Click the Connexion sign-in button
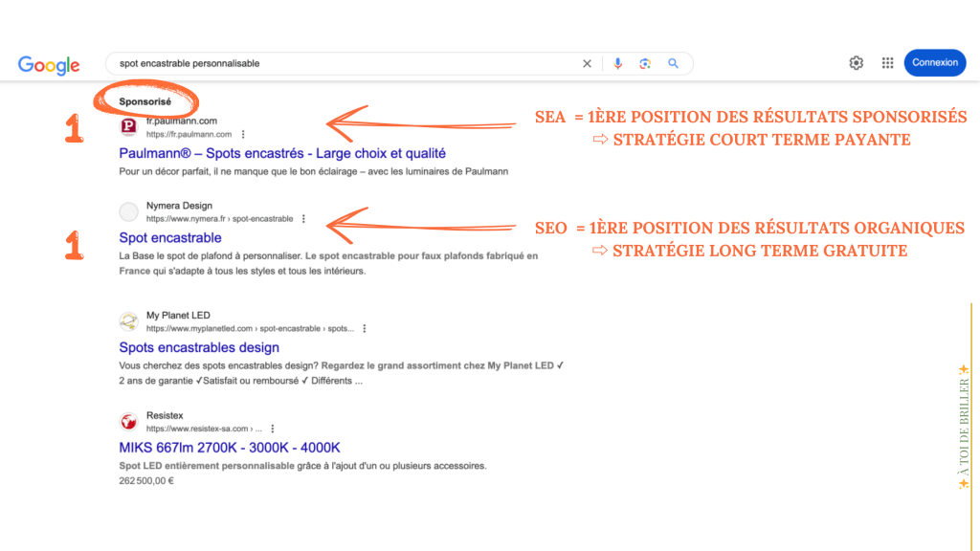 pyautogui.click(x=934, y=62)
